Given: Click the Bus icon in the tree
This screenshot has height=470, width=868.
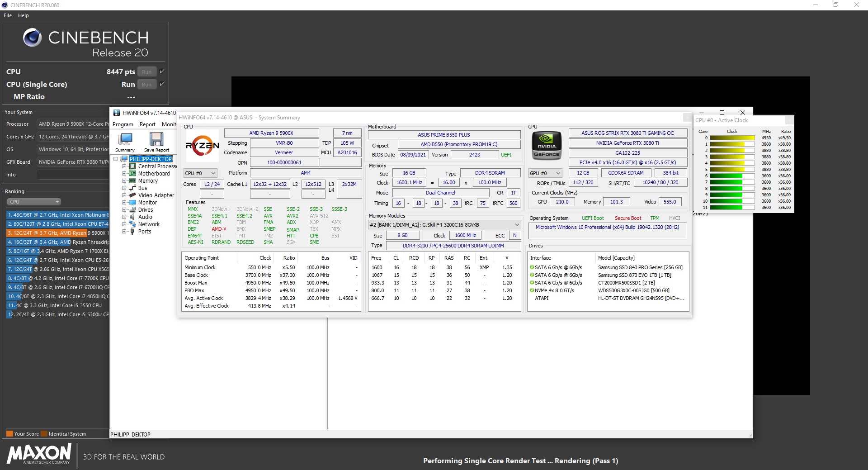Looking at the screenshot, I should [x=132, y=188].
